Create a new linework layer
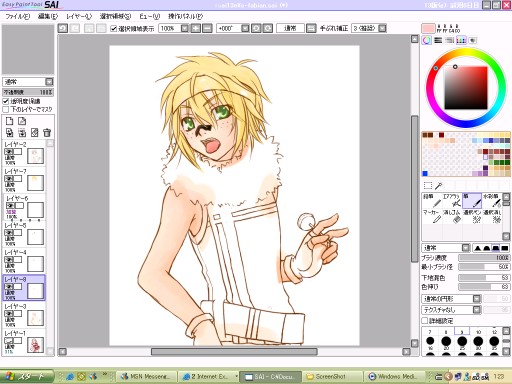 tap(22, 121)
